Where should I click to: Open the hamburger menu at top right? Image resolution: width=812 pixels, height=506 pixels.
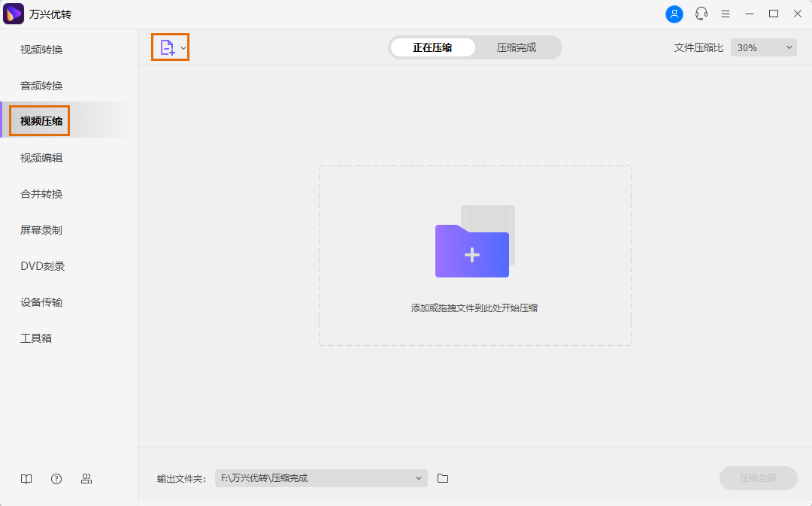click(725, 14)
